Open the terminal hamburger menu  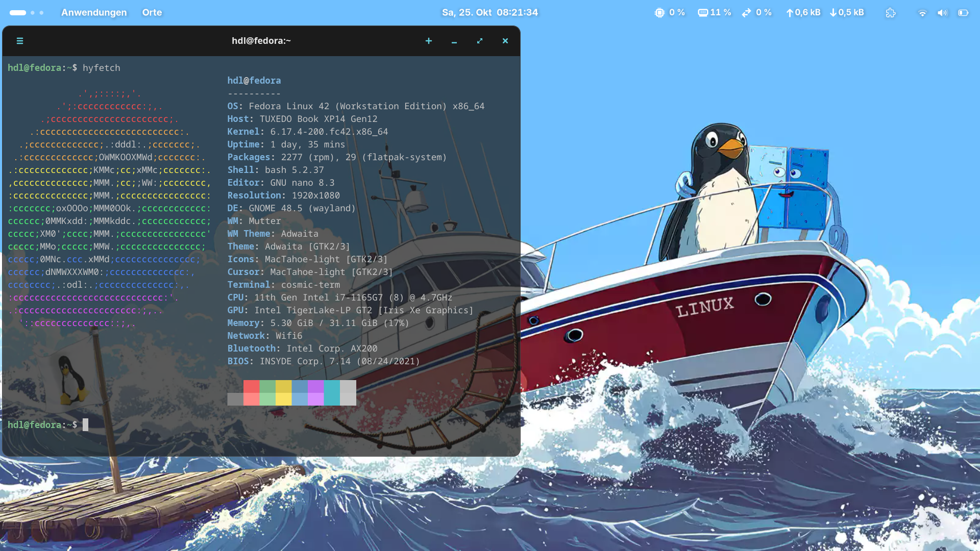[20, 41]
